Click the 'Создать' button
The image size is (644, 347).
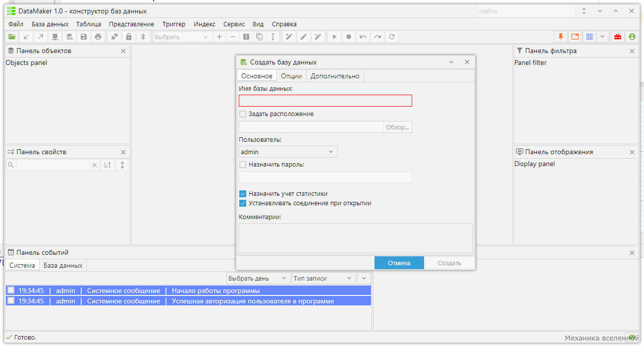449,263
